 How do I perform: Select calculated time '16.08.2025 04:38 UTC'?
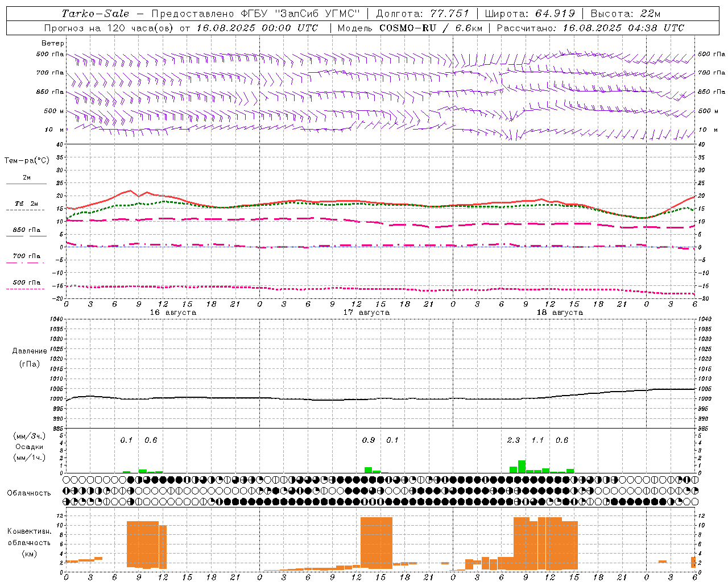623,28
